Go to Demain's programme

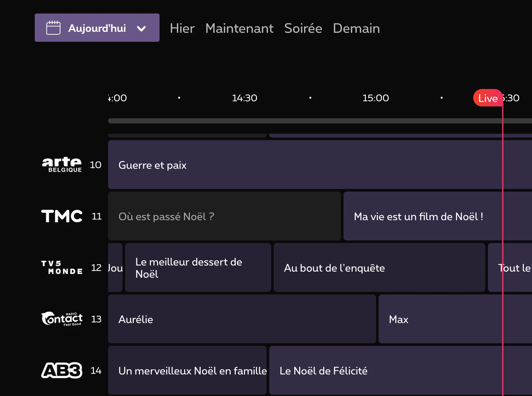356,28
